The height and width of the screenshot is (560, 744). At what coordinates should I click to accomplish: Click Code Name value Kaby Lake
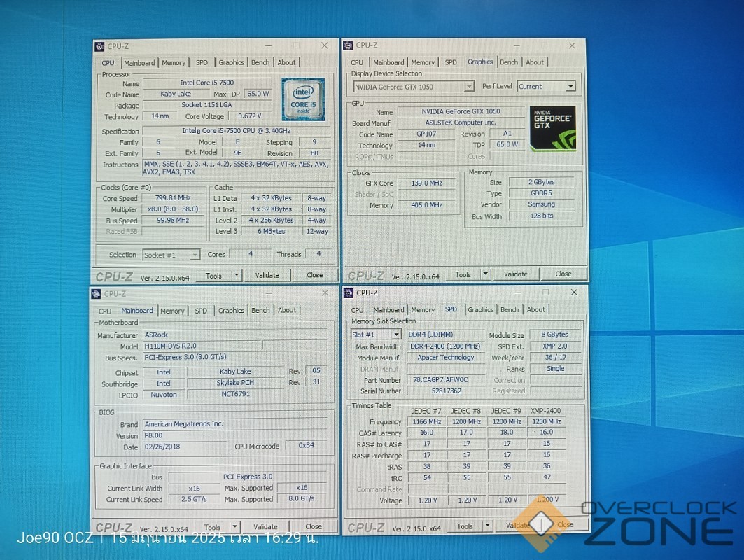click(x=176, y=94)
